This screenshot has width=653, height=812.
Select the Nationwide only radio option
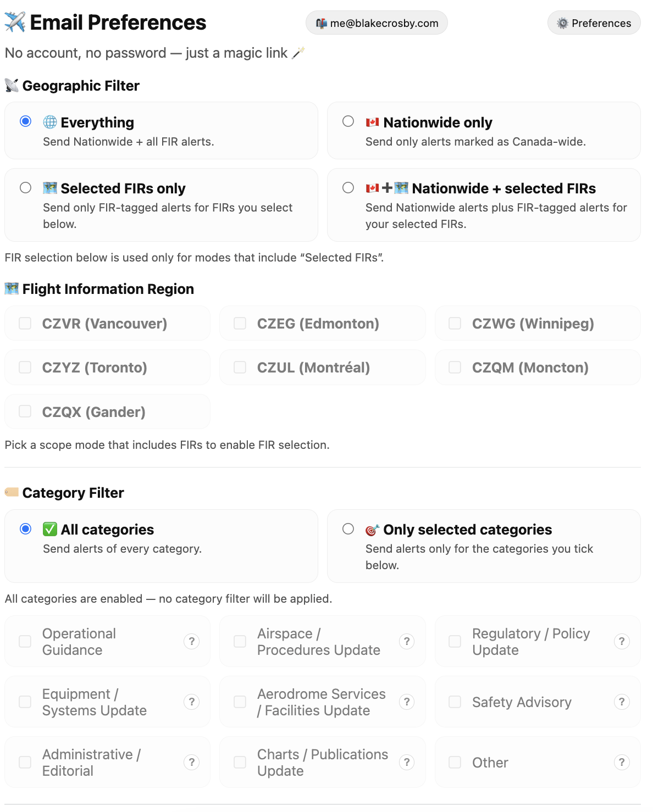point(348,121)
